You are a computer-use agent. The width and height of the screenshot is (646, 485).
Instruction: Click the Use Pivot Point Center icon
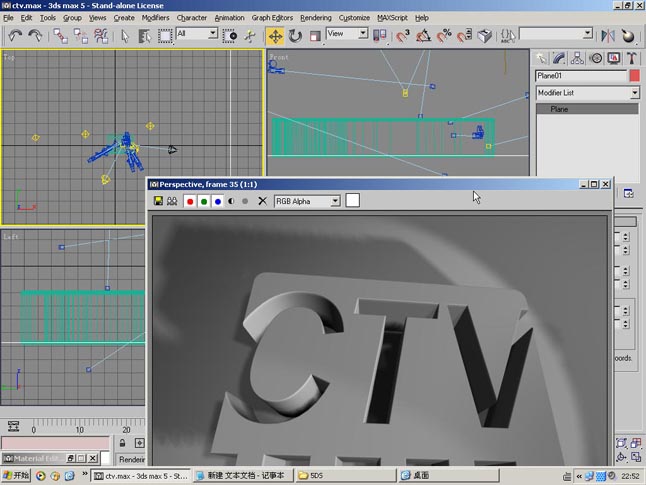379,36
